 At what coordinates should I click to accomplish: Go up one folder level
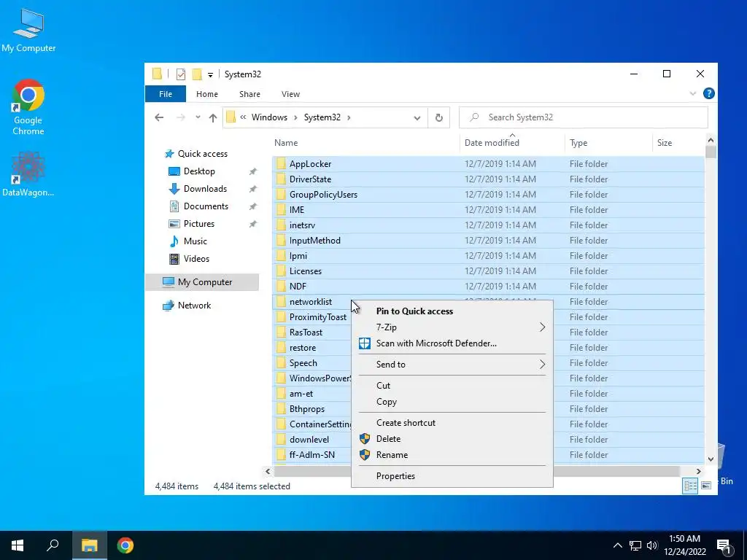pos(212,117)
